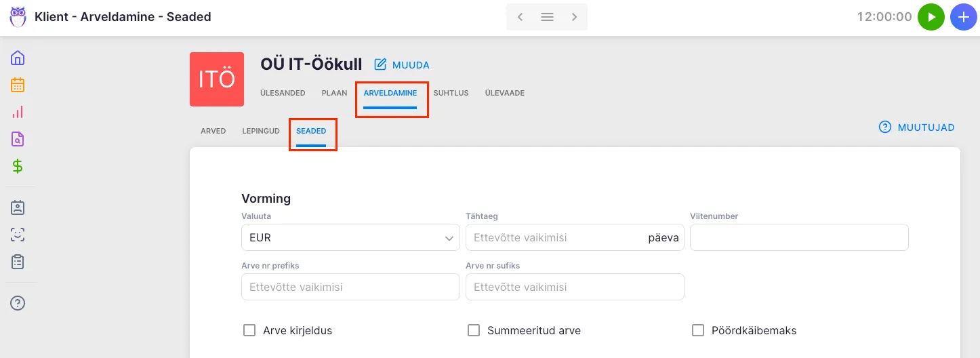Open the bar chart reports icon
This screenshot has width=980, height=358.
[x=18, y=112]
